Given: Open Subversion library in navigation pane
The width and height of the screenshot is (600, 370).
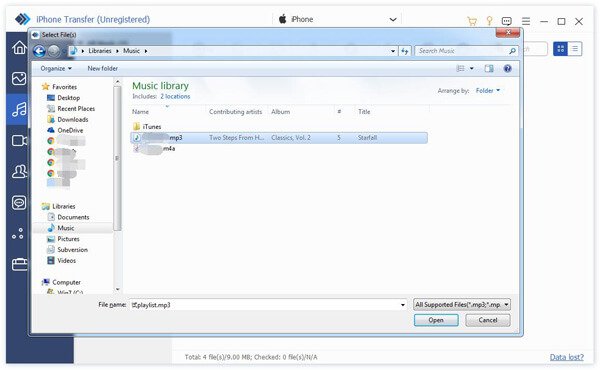Looking at the screenshot, I should [x=67, y=250].
